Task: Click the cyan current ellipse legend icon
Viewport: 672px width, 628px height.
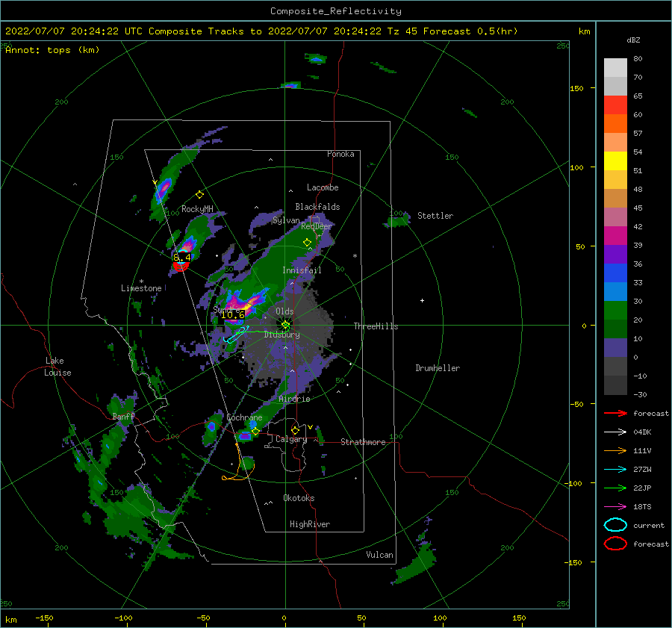Action: pyautogui.click(x=615, y=525)
